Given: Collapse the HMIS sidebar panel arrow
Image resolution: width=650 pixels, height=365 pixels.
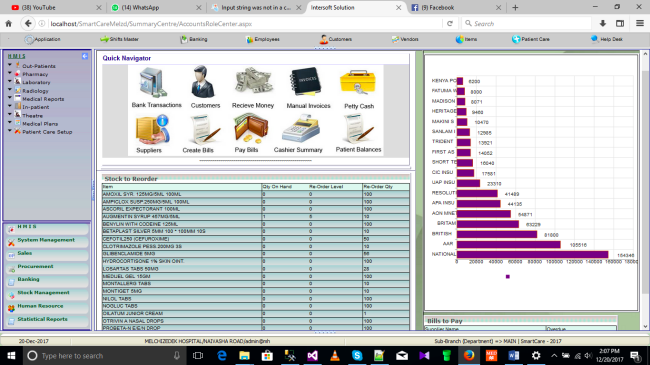Looking at the screenshot, I should click(x=85, y=56).
